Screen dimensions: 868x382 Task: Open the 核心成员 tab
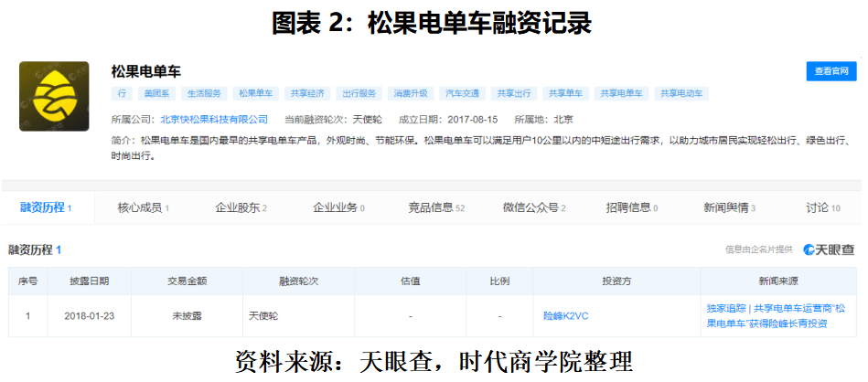tap(144, 207)
